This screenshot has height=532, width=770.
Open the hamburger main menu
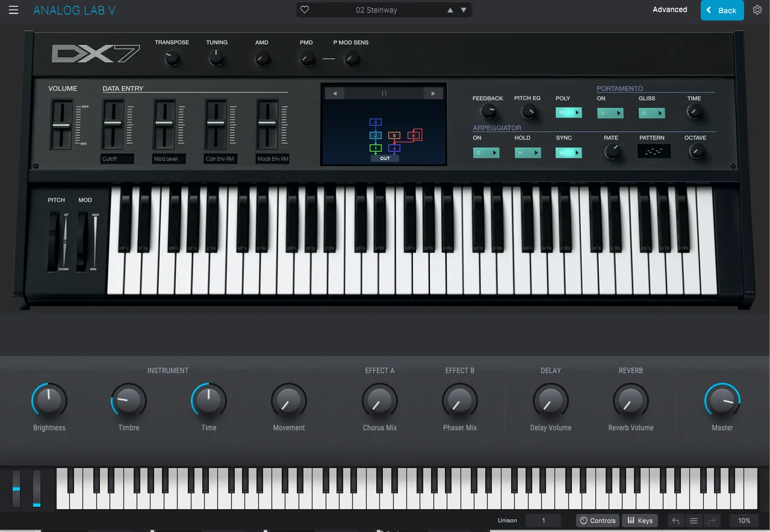click(x=13, y=10)
